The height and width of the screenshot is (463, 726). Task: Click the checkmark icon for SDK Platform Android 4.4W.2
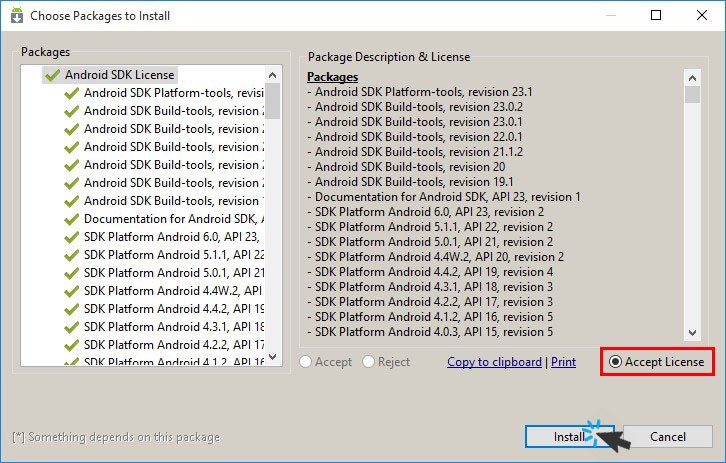pyautogui.click(x=71, y=291)
